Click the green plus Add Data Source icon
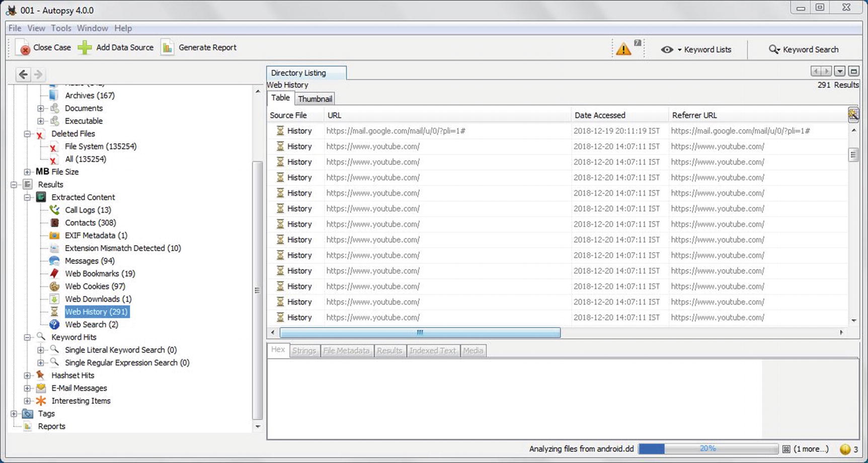Image resolution: width=868 pixels, height=463 pixels. (x=85, y=47)
